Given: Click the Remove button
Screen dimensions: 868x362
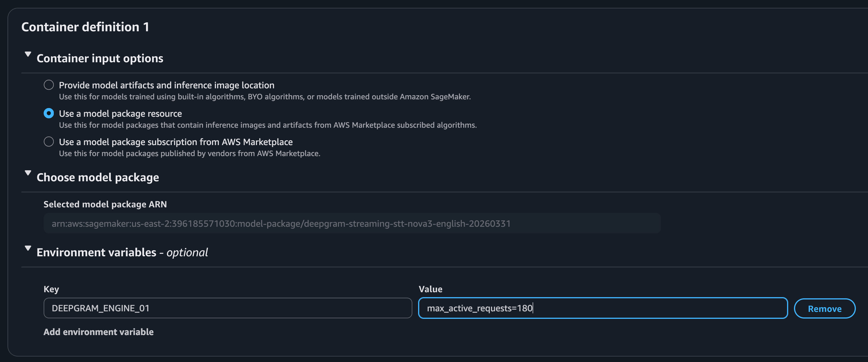Looking at the screenshot, I should [x=825, y=308].
